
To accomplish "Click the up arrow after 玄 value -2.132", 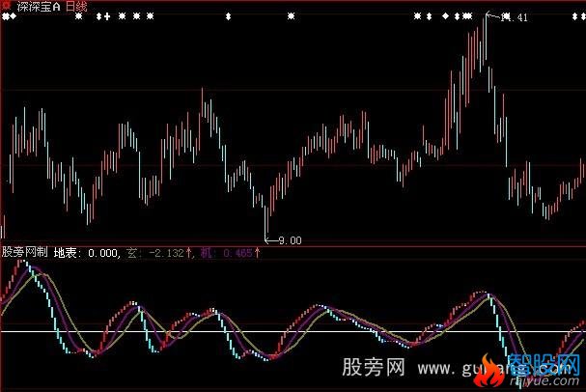I will tap(189, 253).
